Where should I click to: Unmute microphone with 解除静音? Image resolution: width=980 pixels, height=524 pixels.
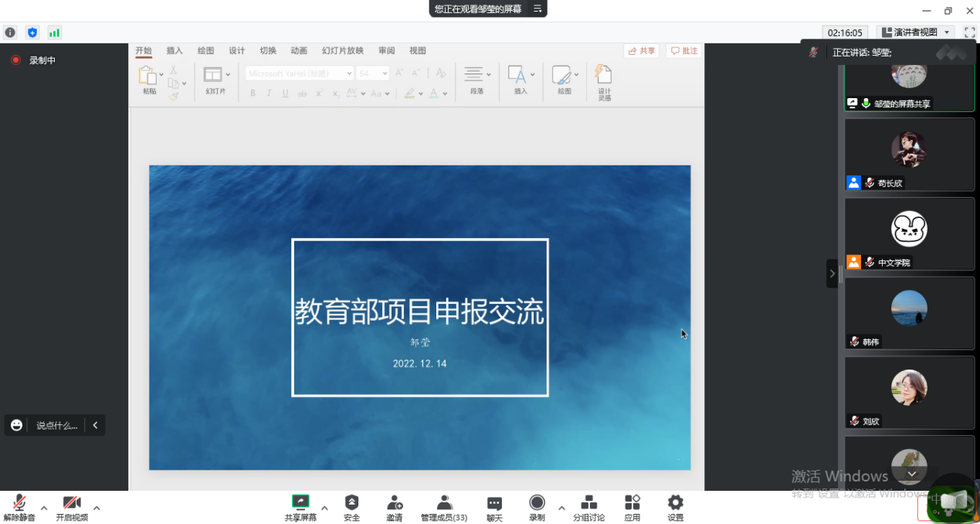pyautogui.click(x=19, y=504)
